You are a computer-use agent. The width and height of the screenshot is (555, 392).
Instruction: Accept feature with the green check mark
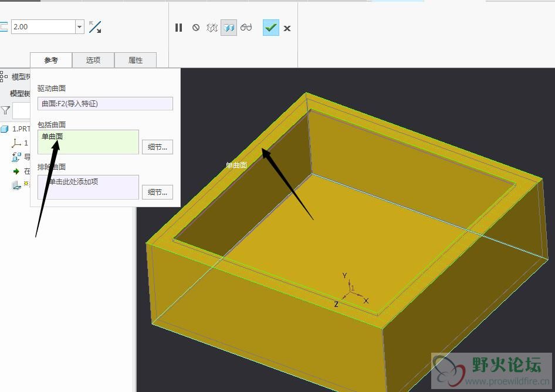click(271, 28)
